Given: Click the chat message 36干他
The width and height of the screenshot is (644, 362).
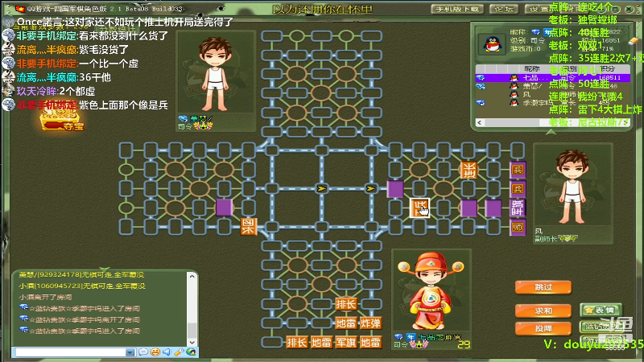Looking at the screenshot, I should pyautogui.click(x=95, y=77).
